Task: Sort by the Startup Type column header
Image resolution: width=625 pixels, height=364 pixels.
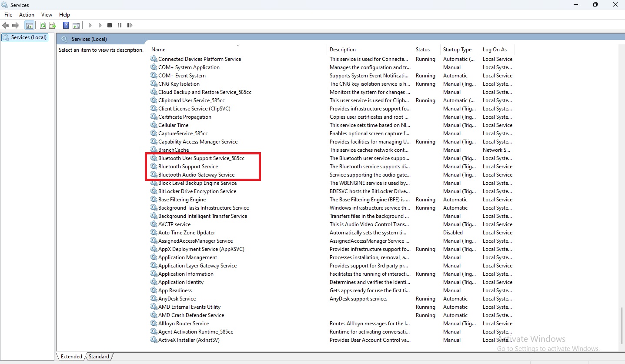Action: 457,50
